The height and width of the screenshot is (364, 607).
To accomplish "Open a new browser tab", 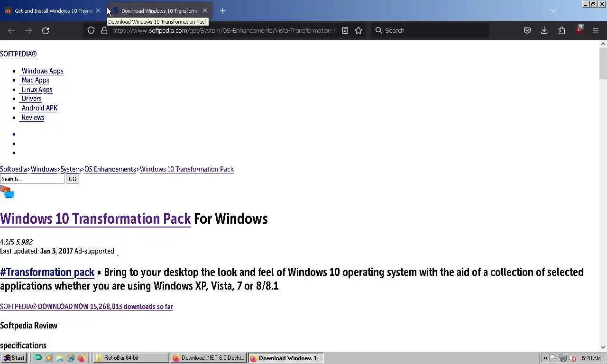I will click(222, 10).
